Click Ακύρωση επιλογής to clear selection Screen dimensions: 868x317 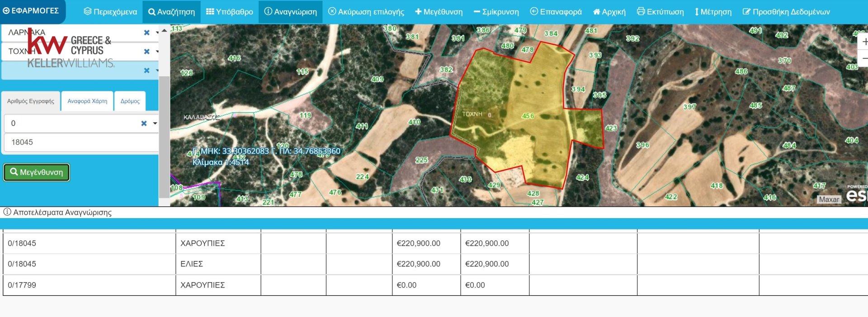pos(366,12)
